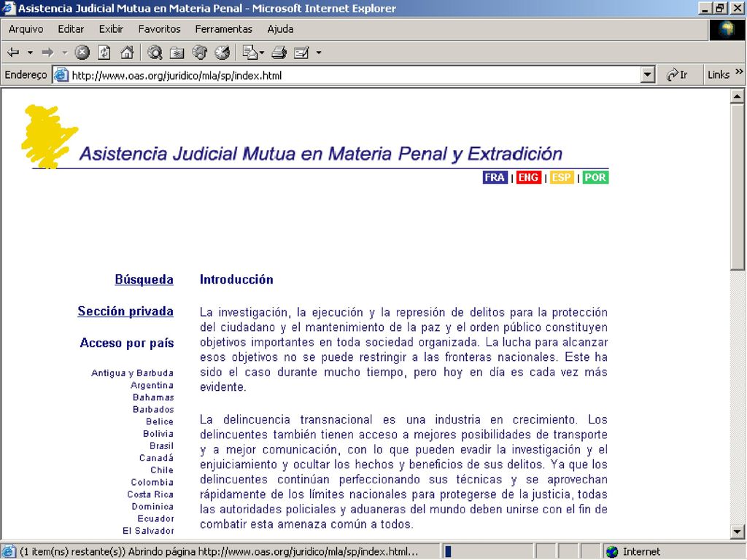Open the Search pane icon
This screenshot has height=560, width=747.
click(155, 52)
